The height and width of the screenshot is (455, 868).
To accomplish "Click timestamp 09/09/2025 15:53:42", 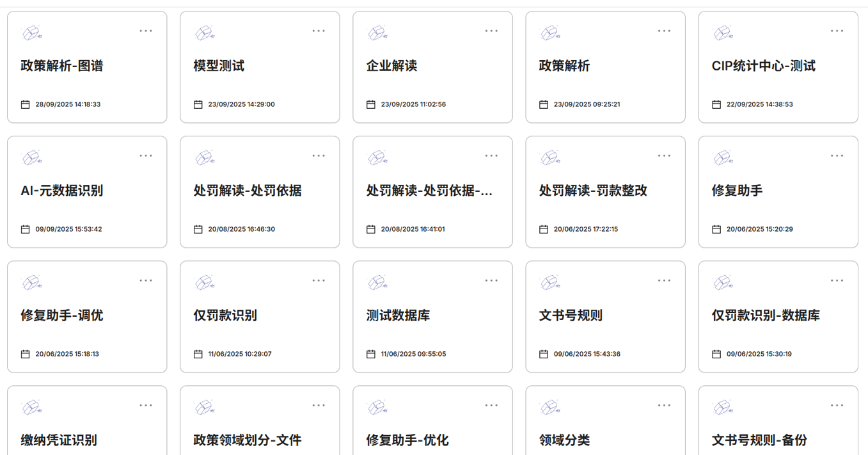I will [68, 229].
